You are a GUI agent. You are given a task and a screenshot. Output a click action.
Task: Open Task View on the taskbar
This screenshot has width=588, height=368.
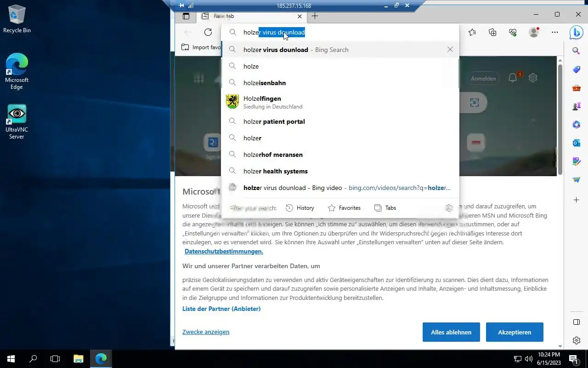pyautogui.click(x=55, y=359)
